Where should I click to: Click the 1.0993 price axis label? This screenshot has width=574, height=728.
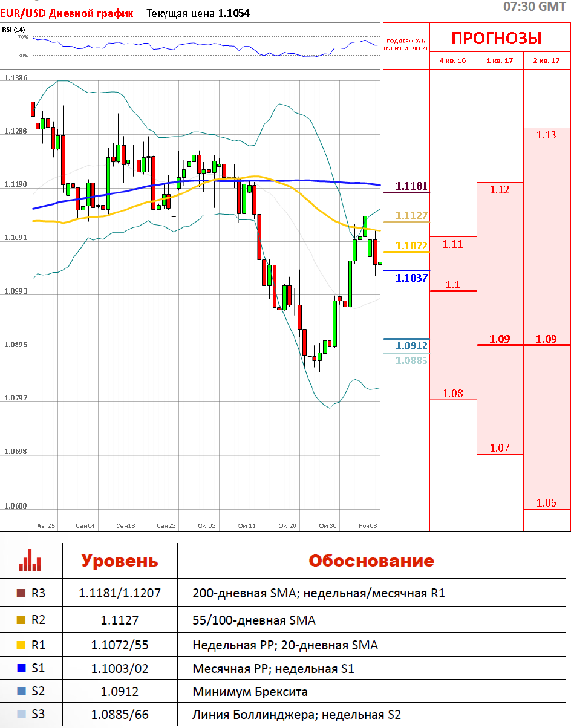(16, 291)
